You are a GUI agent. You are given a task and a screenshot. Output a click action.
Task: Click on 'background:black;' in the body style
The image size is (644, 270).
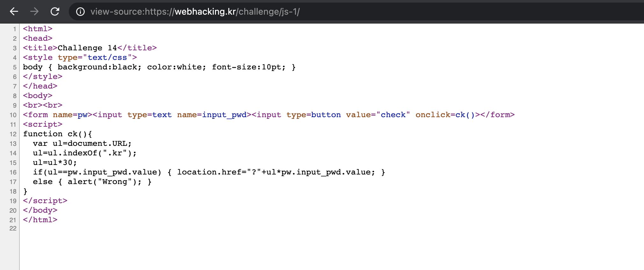click(99, 67)
